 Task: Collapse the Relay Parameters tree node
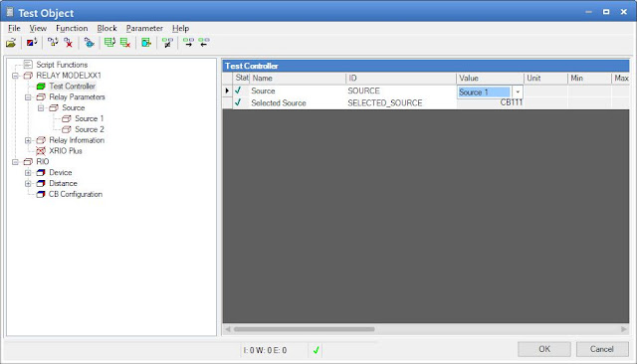pyautogui.click(x=28, y=97)
